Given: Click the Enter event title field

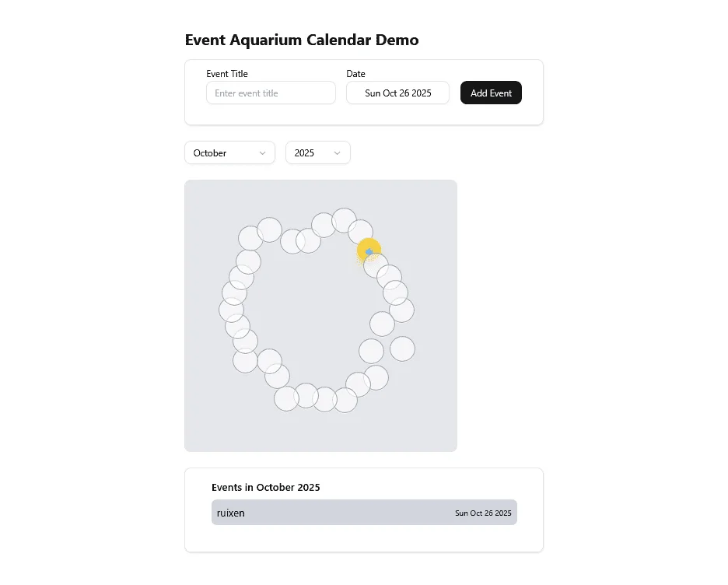Looking at the screenshot, I should pyautogui.click(x=270, y=93).
